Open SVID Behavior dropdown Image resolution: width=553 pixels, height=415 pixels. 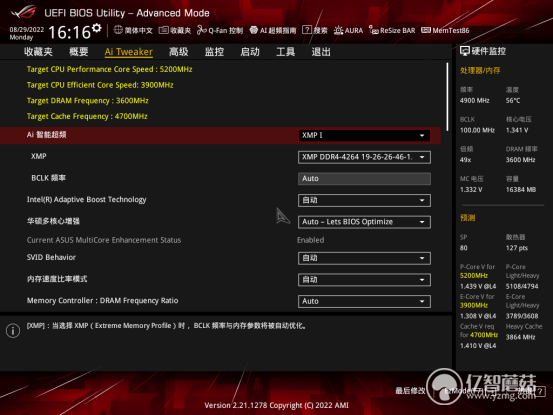point(364,258)
